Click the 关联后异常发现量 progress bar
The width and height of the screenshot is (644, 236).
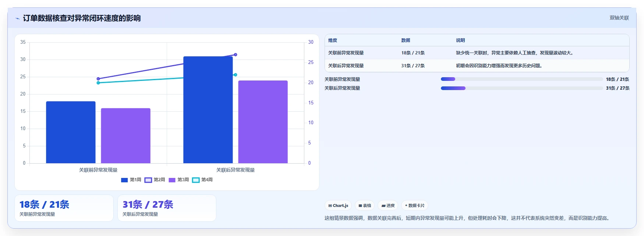522,88
